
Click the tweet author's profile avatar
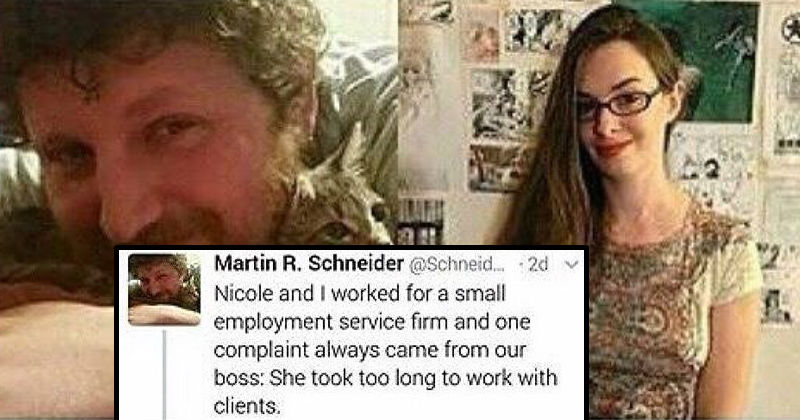pyautogui.click(x=164, y=289)
